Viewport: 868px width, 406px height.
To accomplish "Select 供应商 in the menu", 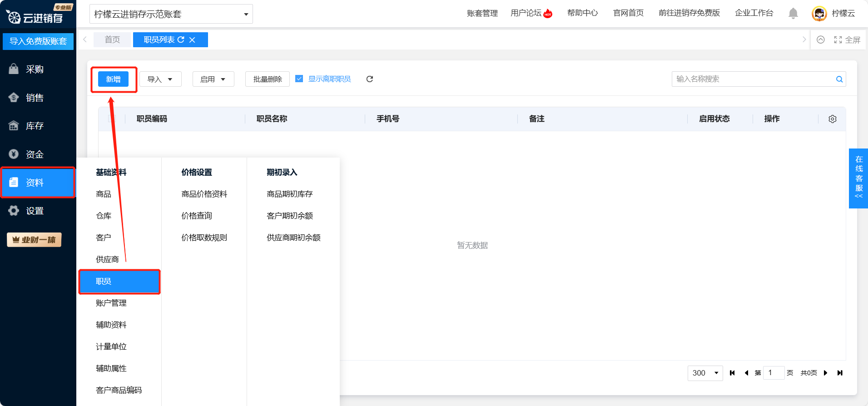I will pyautogui.click(x=107, y=259).
